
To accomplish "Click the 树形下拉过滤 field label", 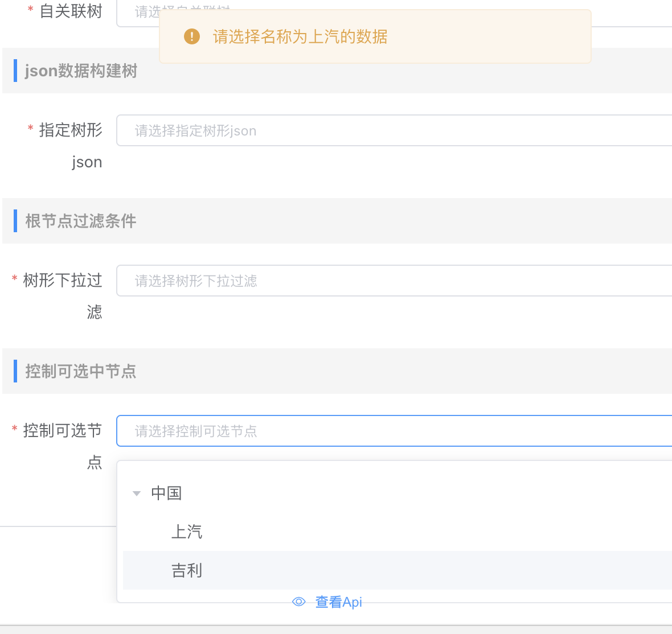I will coord(63,281).
